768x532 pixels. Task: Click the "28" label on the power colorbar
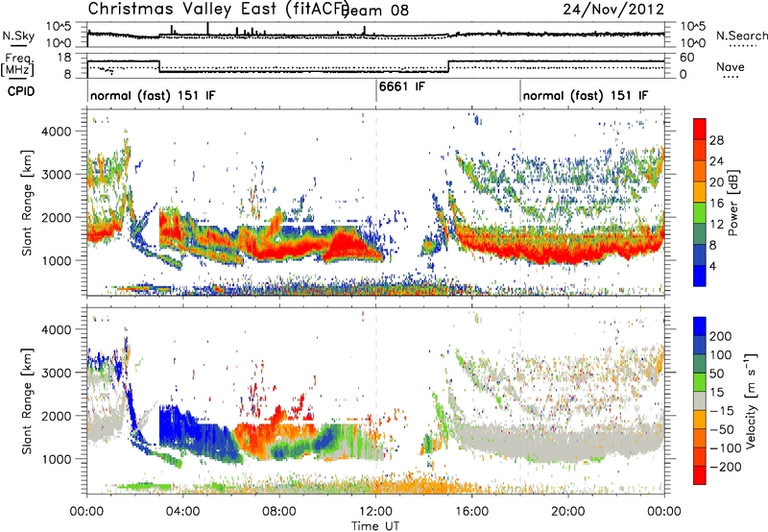tap(716, 140)
